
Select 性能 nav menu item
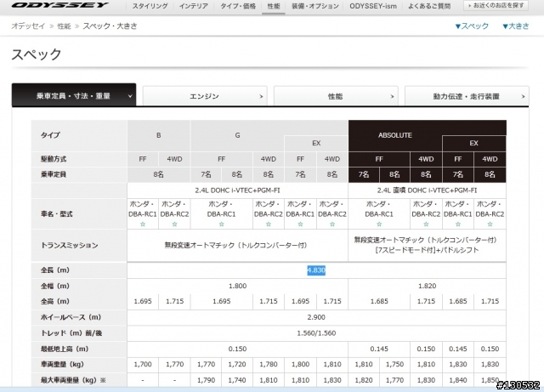coord(274,6)
